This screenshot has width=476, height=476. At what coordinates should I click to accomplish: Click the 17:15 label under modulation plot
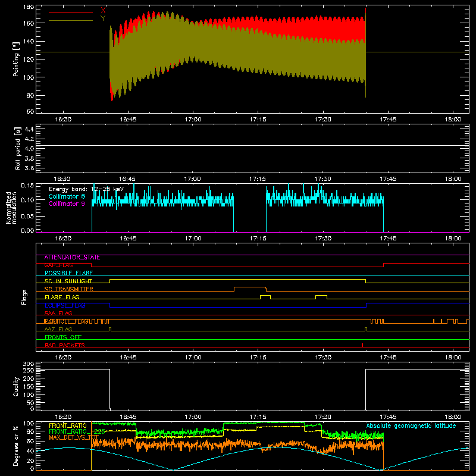(x=258, y=239)
